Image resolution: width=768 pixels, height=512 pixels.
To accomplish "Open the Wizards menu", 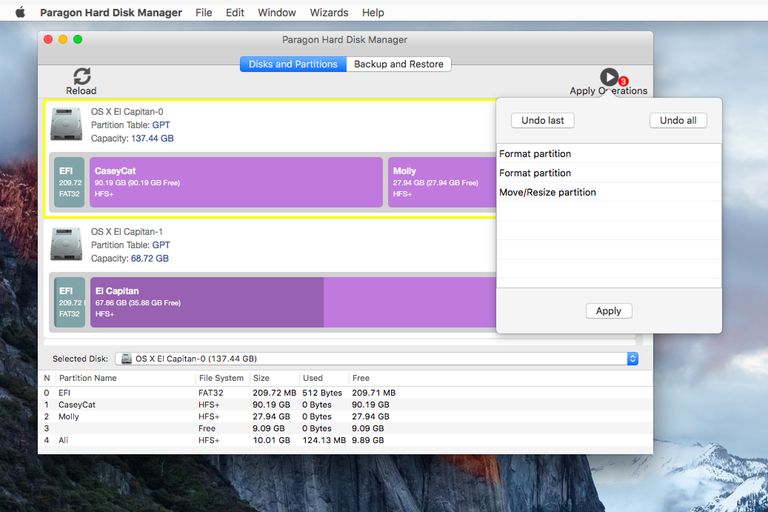I will 329,12.
